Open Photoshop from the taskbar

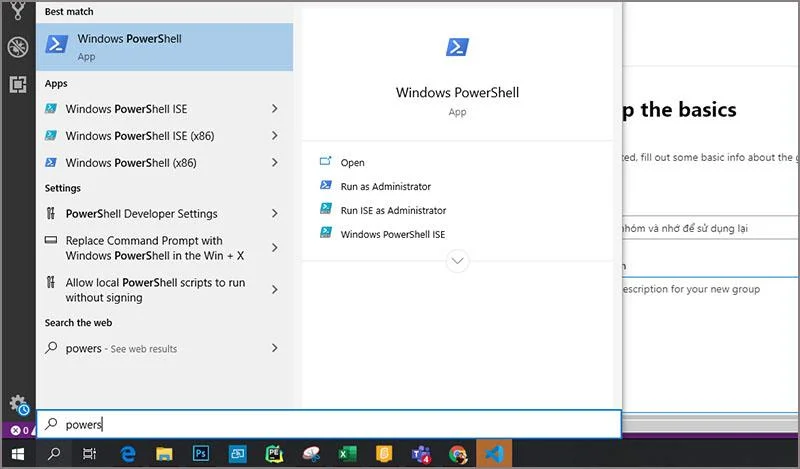201,454
